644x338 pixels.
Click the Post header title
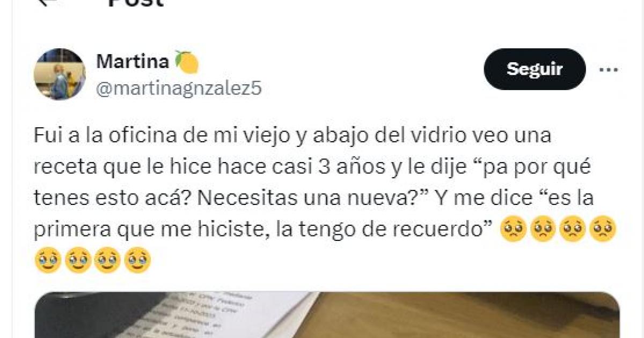click(x=135, y=2)
